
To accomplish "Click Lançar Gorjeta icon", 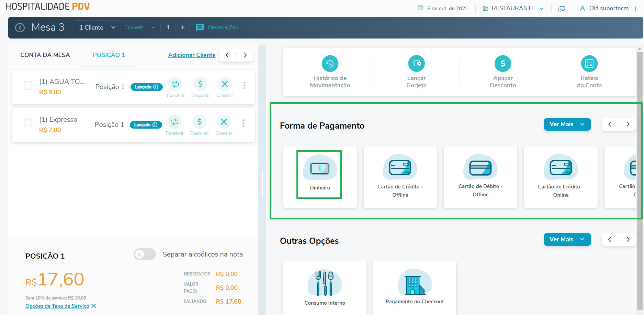I will (416, 64).
